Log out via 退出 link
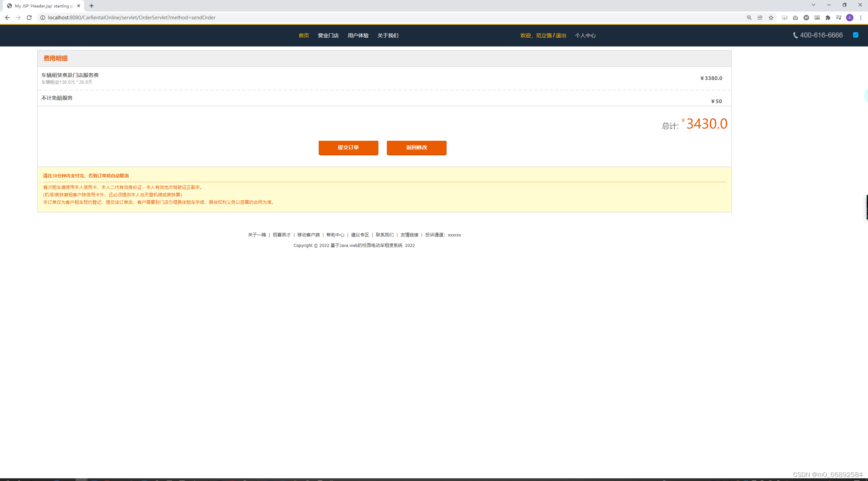The width and height of the screenshot is (868, 481). click(x=561, y=36)
